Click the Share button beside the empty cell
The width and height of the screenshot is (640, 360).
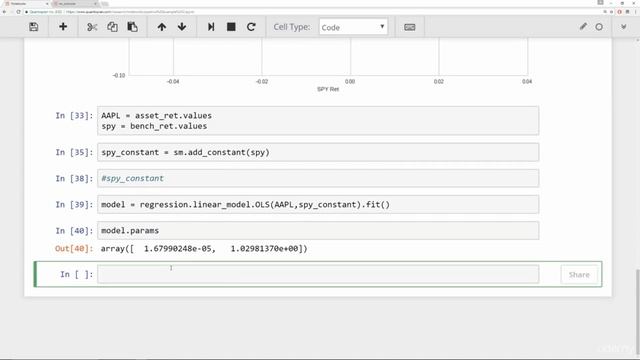(x=579, y=275)
